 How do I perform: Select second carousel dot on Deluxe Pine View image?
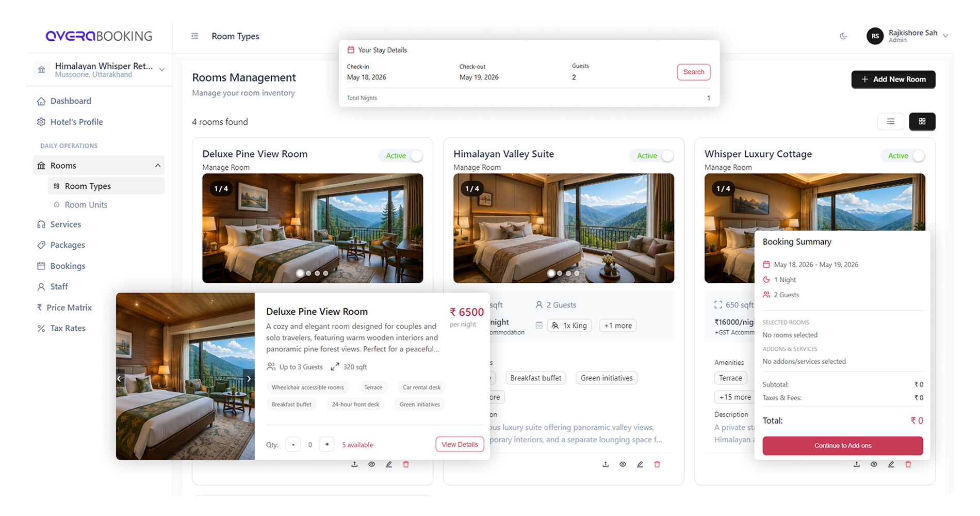tap(308, 273)
